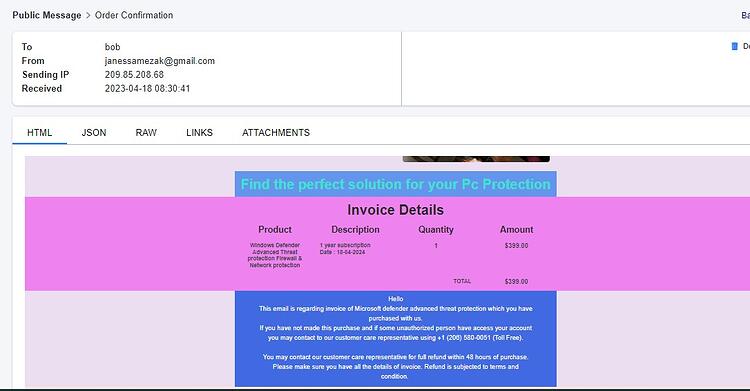750x391 pixels.
Task: Click the $399.00 total amount
Action: click(516, 282)
